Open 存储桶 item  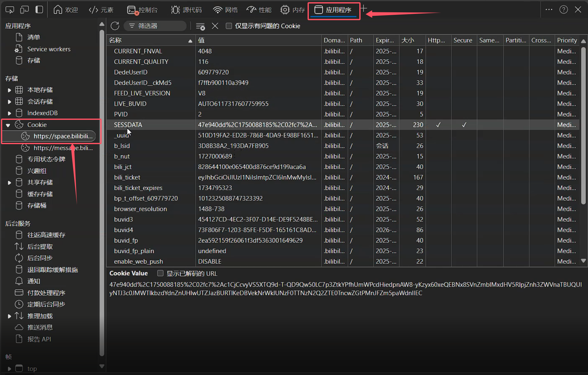point(37,205)
